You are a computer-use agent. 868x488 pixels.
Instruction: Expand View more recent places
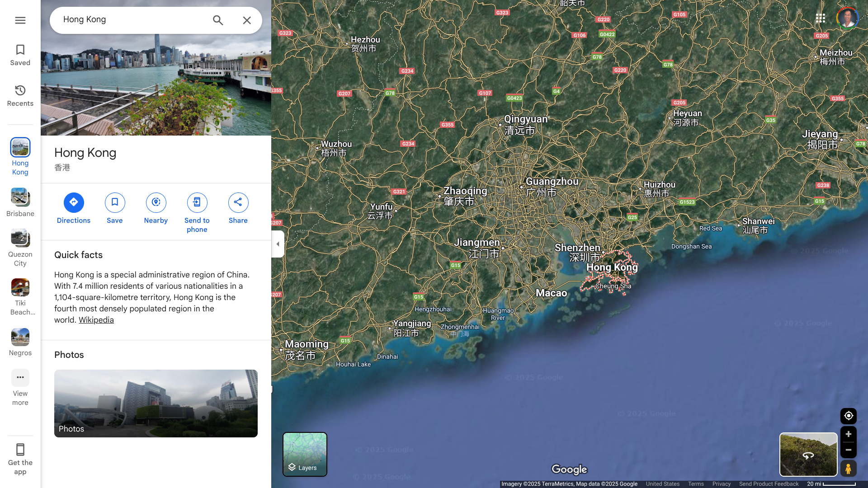pos(20,378)
